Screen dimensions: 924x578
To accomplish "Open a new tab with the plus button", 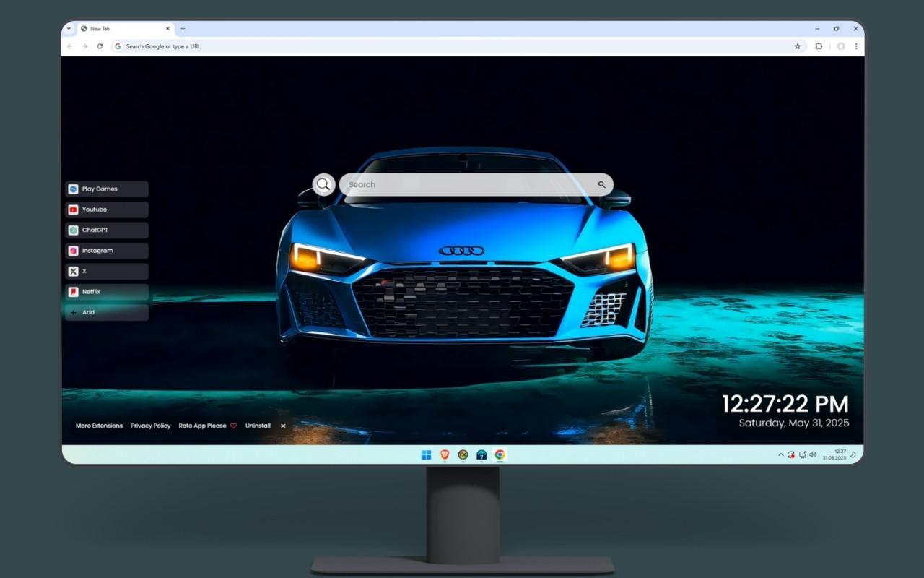I will tap(183, 29).
